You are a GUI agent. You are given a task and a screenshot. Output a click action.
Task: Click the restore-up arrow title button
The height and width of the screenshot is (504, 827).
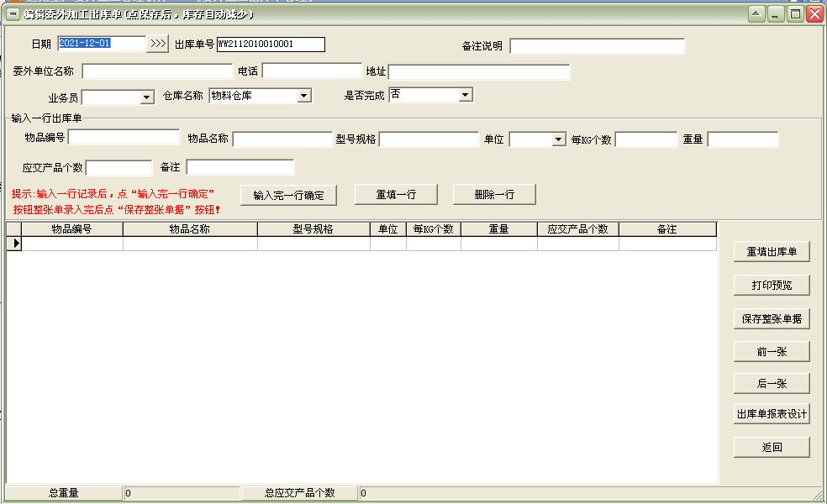coord(756,14)
